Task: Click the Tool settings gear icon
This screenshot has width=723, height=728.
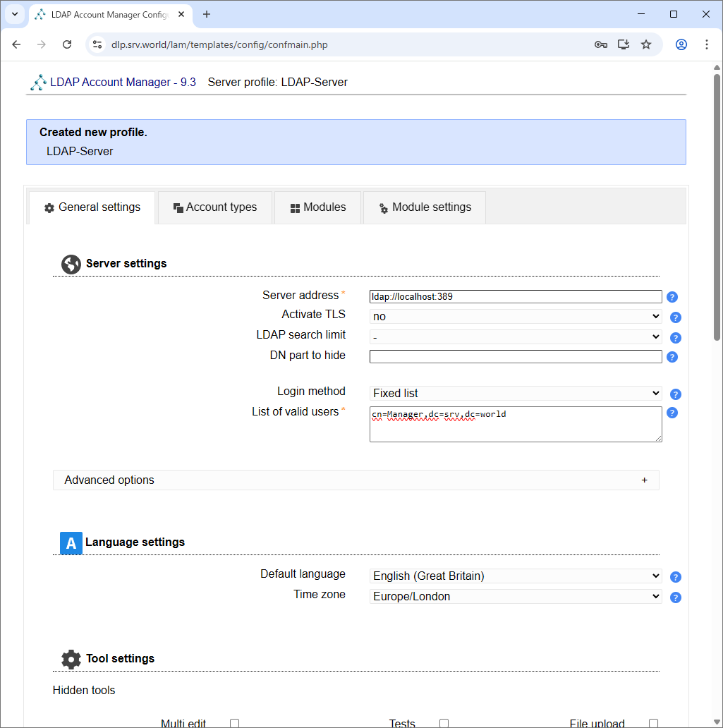Action: coord(71,660)
